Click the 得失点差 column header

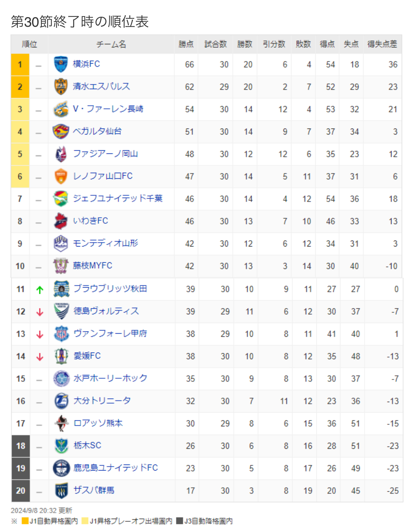point(382,44)
